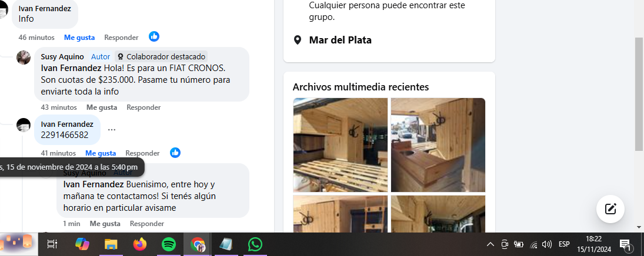Click the floating new message compose icon

tap(610, 209)
